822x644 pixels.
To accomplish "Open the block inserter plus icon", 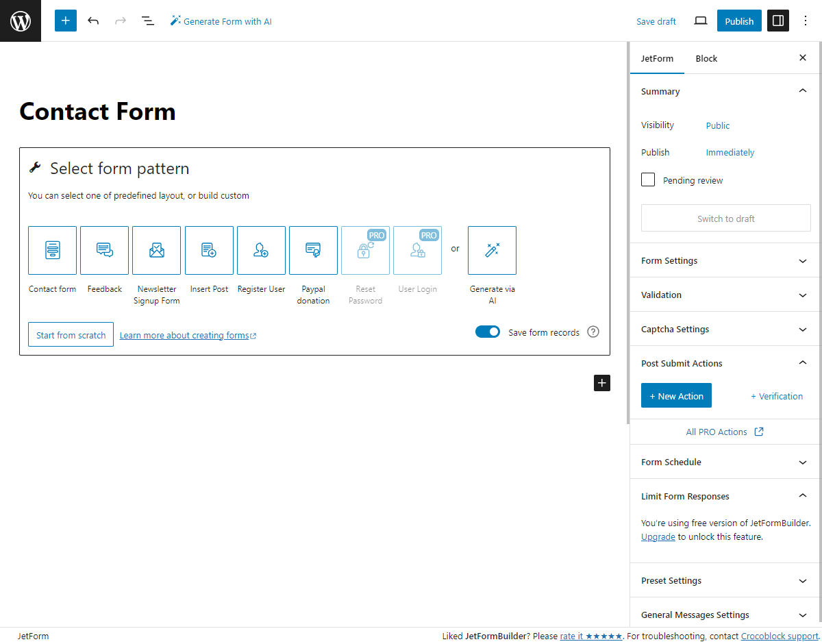I will [x=65, y=21].
